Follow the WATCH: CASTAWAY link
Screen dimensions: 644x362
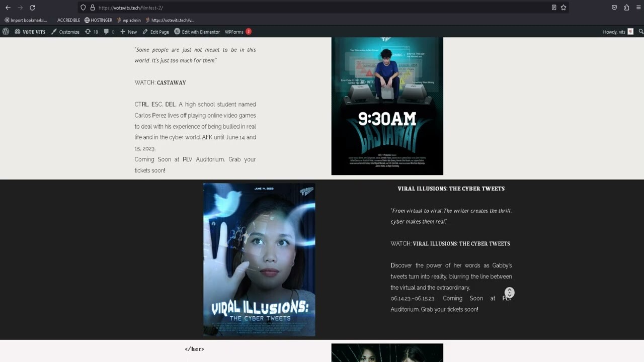tap(171, 82)
